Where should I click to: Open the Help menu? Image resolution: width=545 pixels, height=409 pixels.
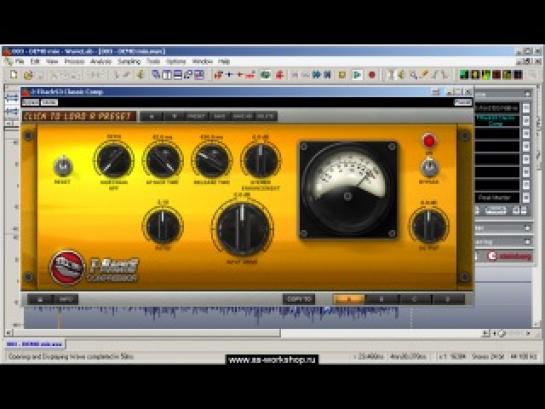[224, 62]
